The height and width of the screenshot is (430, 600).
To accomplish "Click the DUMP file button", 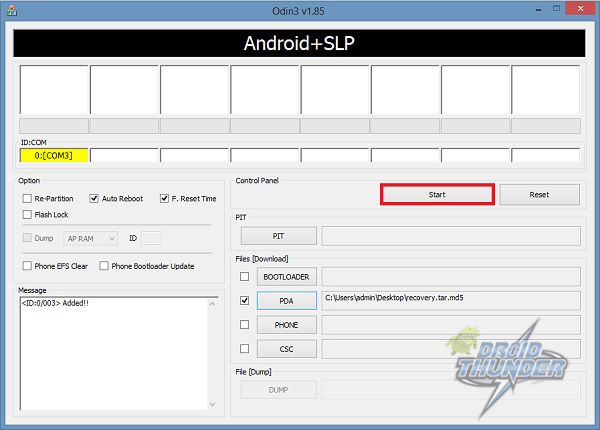I will [x=278, y=390].
